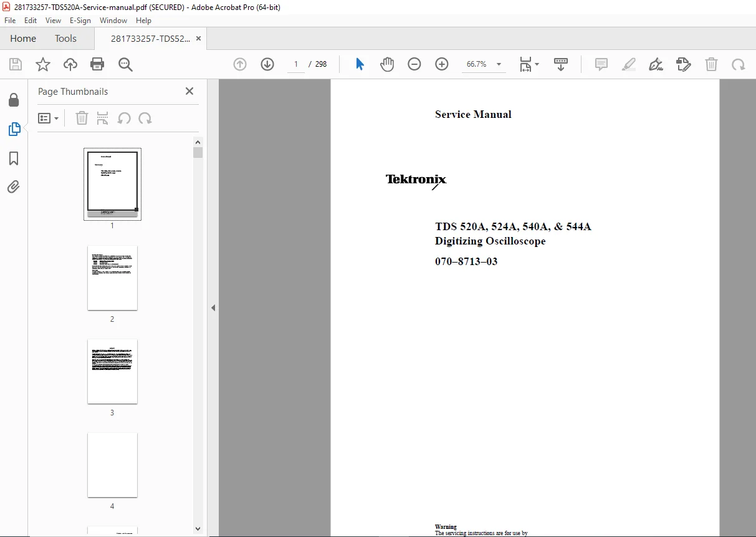
Task: Click the thumbnail panel print pages icon
Action: (x=103, y=118)
